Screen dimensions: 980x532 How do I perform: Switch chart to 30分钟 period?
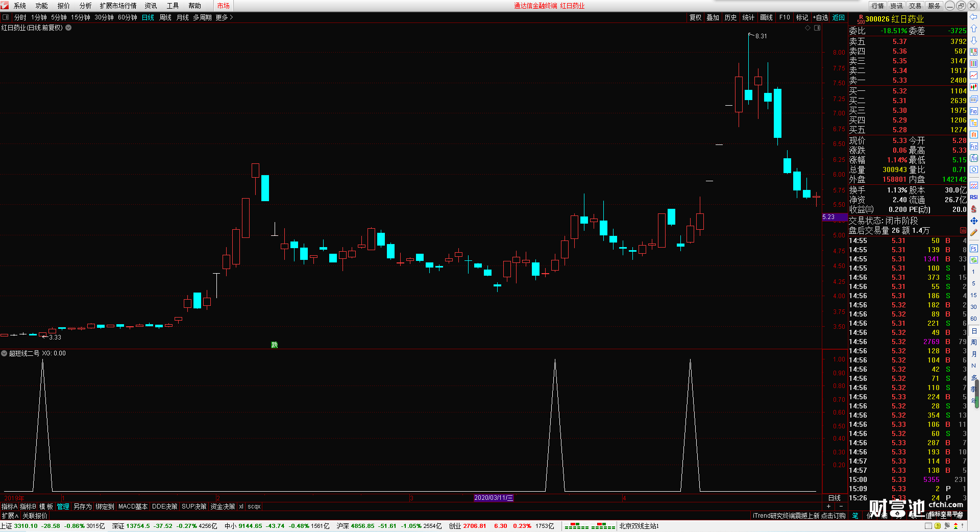pyautogui.click(x=104, y=17)
